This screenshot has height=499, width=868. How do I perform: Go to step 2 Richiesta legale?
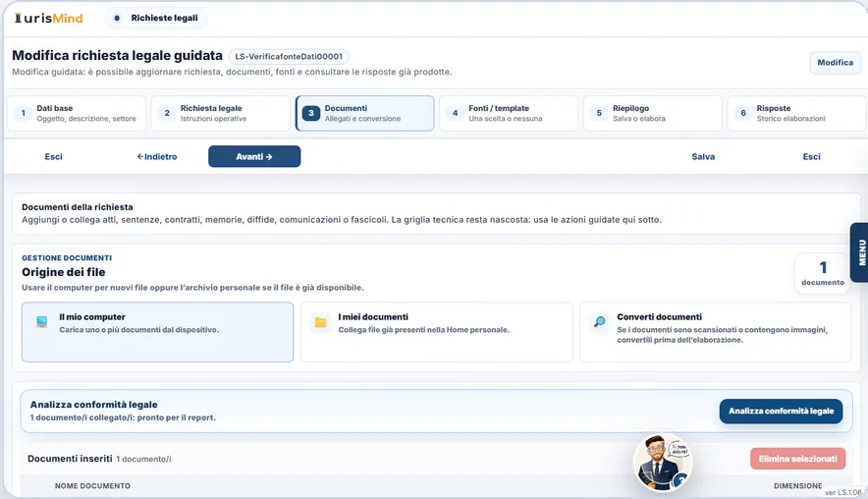click(x=220, y=114)
